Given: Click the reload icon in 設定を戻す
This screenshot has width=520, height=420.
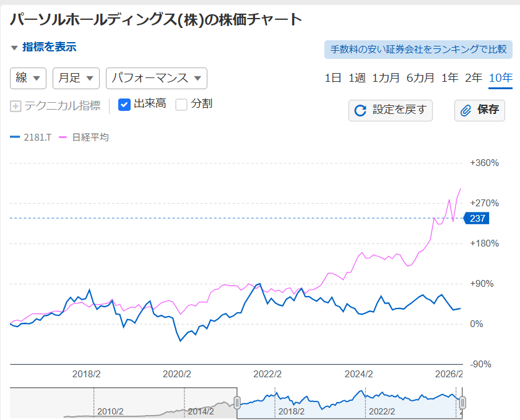Looking at the screenshot, I should click(360, 110).
